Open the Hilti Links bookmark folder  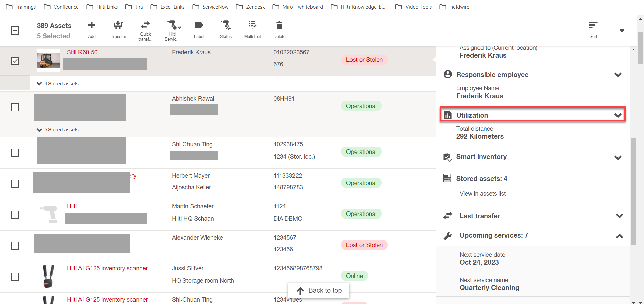(102, 7)
